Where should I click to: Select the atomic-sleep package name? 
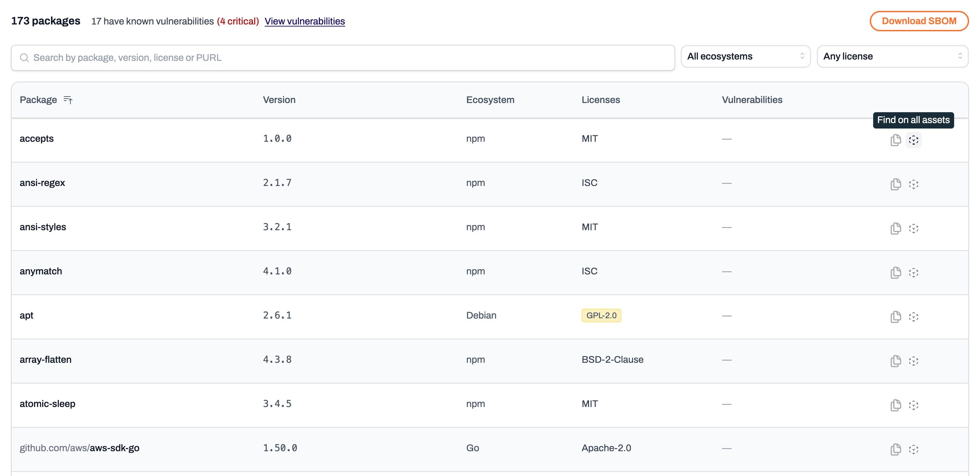[47, 404]
